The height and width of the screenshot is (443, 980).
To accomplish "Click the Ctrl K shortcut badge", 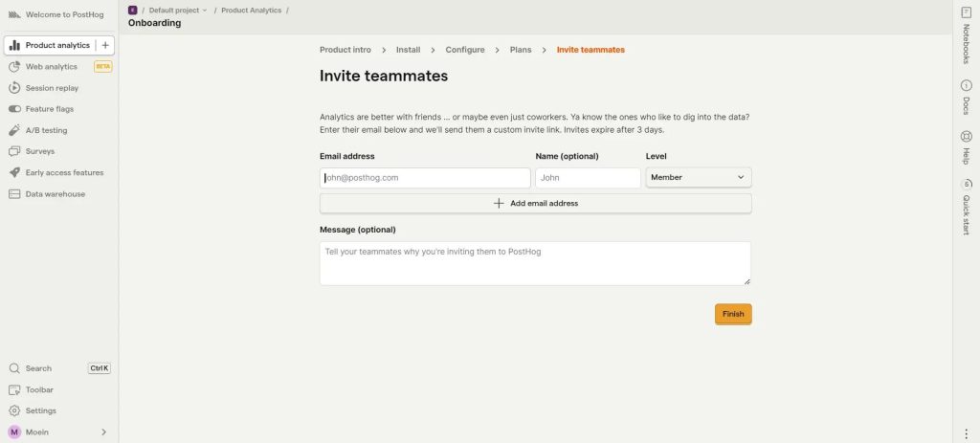I will pyautogui.click(x=100, y=368).
